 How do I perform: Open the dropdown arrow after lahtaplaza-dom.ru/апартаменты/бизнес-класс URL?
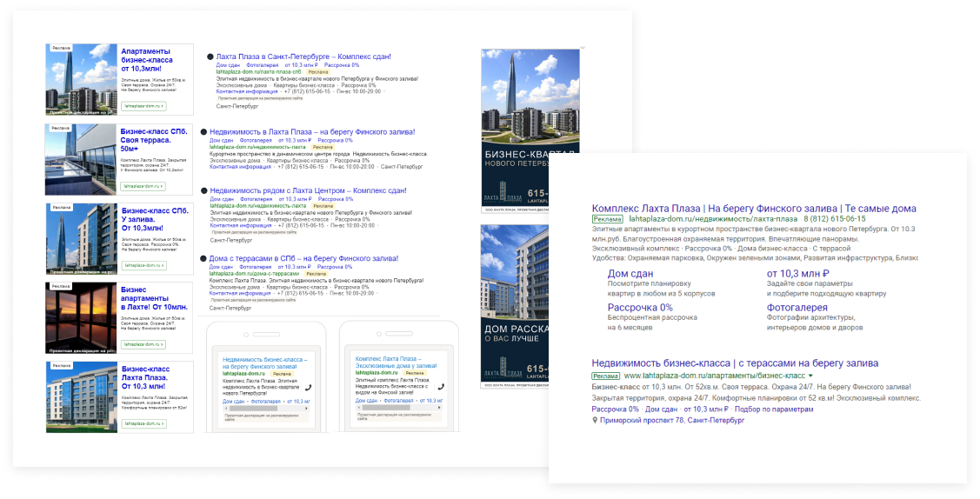810,376
